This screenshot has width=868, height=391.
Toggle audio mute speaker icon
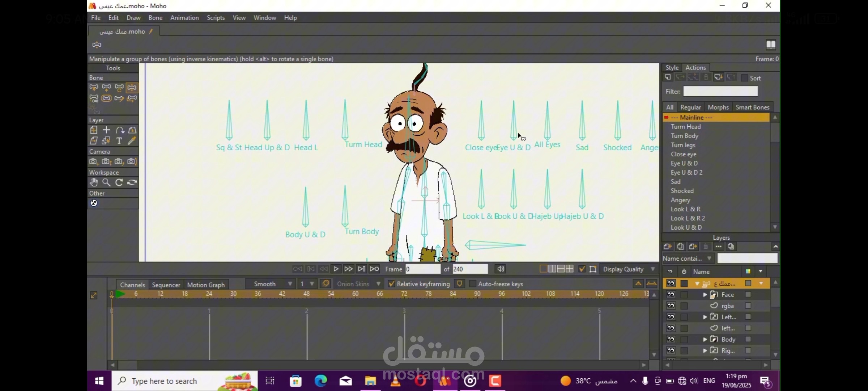[x=501, y=269]
